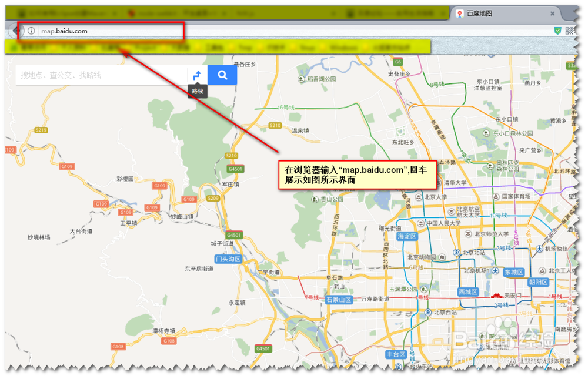Viewport: 588px width, 379px height.
Task: Select the 西城区 district label
Action: 467,291
